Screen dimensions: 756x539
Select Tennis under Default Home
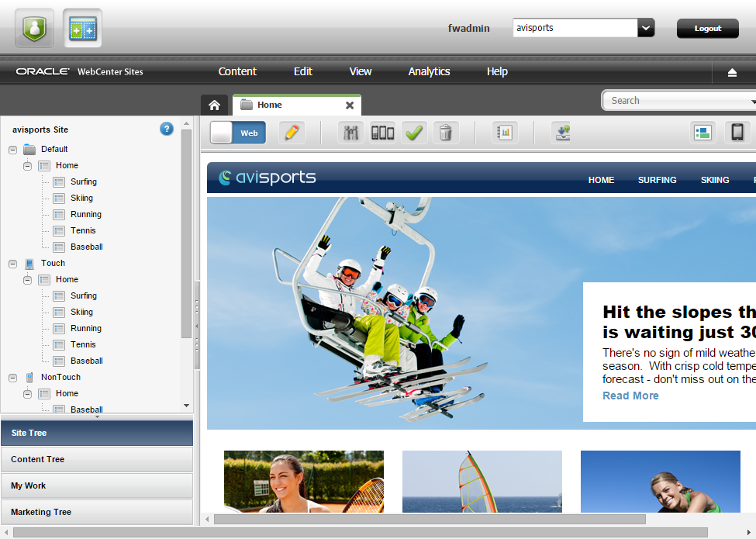coord(83,231)
